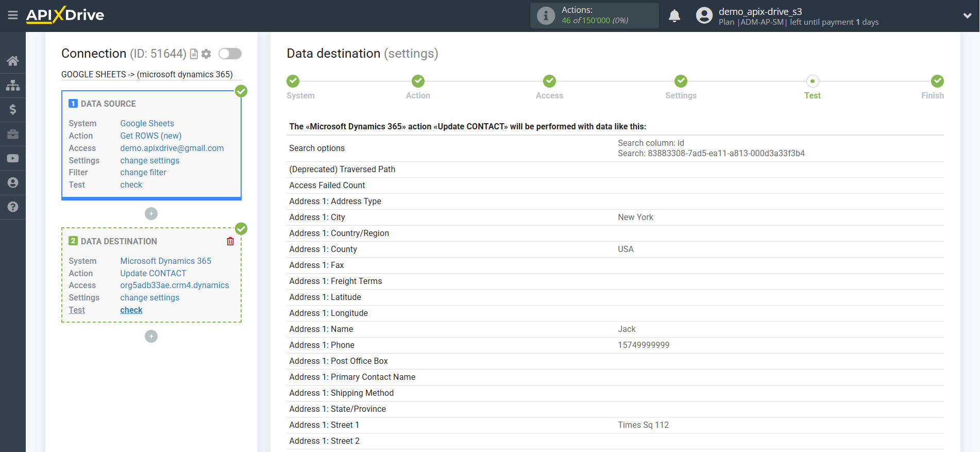This screenshot has width=980, height=452.
Task: Click the connection name GOOGLE SHEETS title
Action: click(x=147, y=74)
